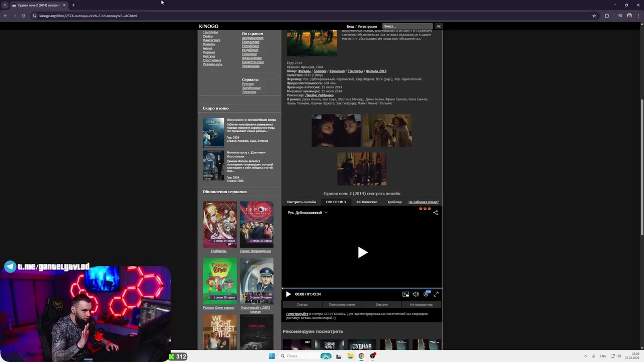Open director Джеймс ДеМонако link
Viewport: 644px width, 362px height.
click(319, 95)
